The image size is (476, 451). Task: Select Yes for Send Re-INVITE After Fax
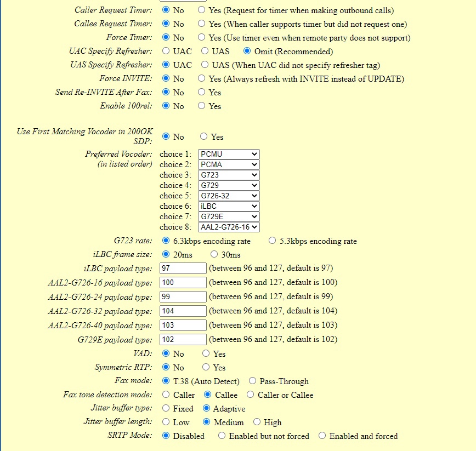click(201, 92)
